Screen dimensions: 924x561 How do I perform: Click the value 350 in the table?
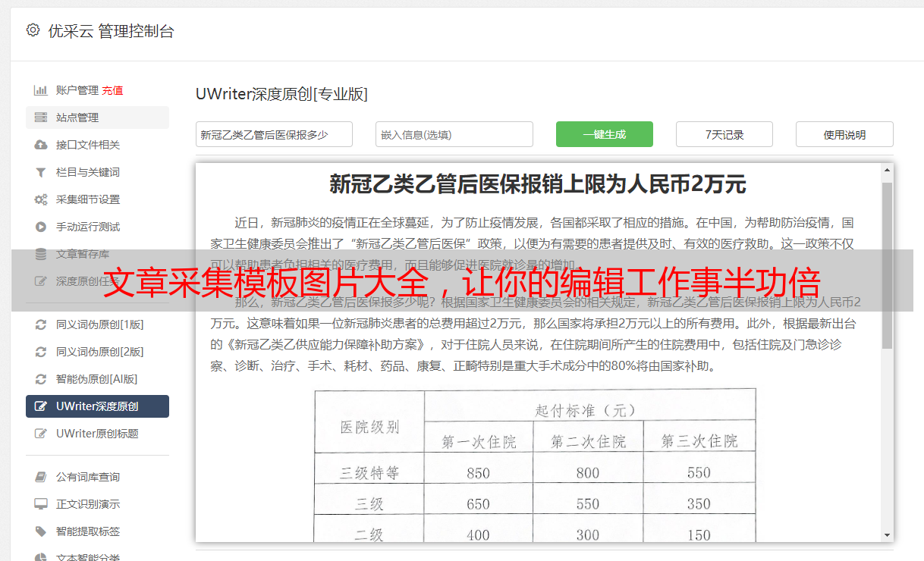[x=699, y=504]
